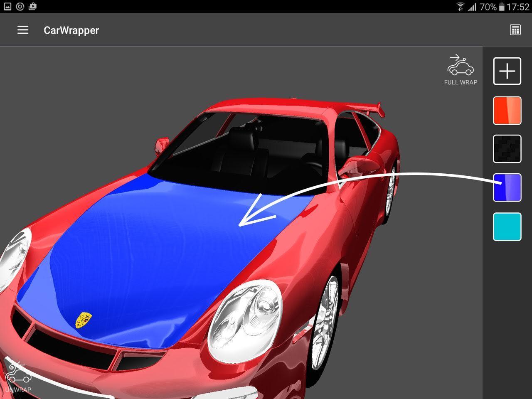Image resolution: width=532 pixels, height=399 pixels.
Task: Click the CarWrapper app title
Action: [71, 30]
